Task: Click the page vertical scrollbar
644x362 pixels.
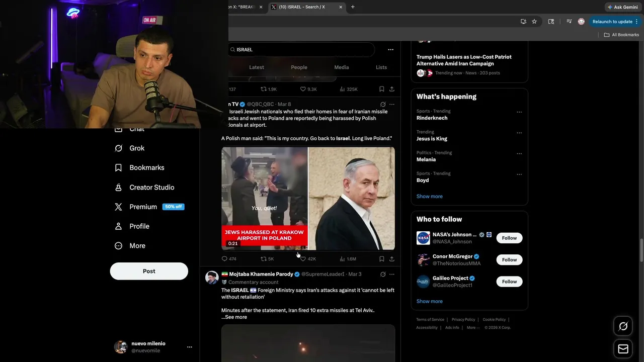Action: click(641, 250)
